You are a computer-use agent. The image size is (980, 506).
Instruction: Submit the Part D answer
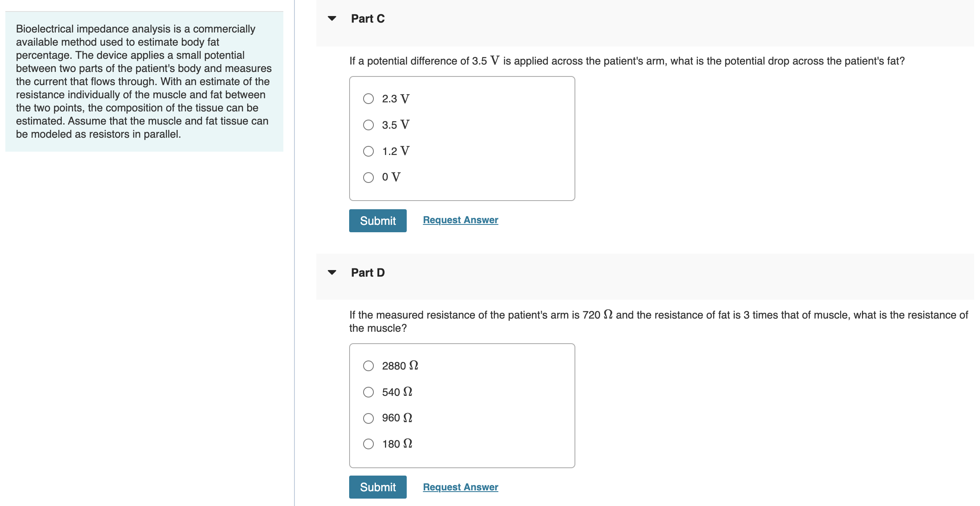click(x=378, y=487)
